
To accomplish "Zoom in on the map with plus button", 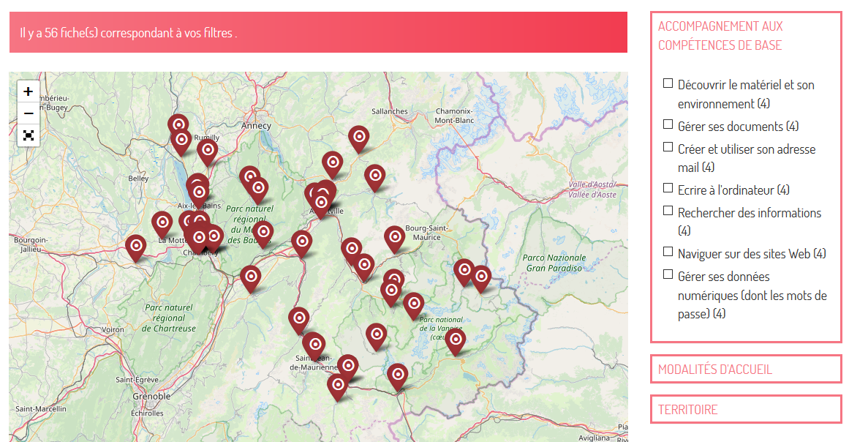I will (x=28, y=91).
